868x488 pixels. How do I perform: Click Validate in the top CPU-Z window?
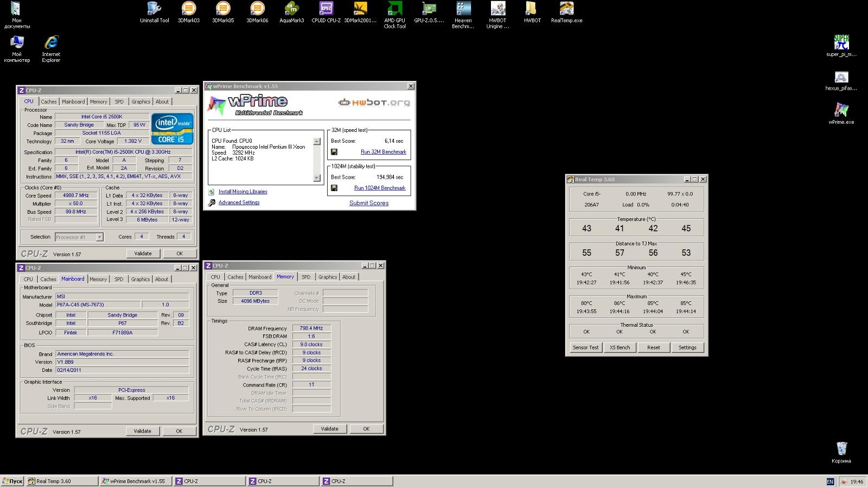143,253
